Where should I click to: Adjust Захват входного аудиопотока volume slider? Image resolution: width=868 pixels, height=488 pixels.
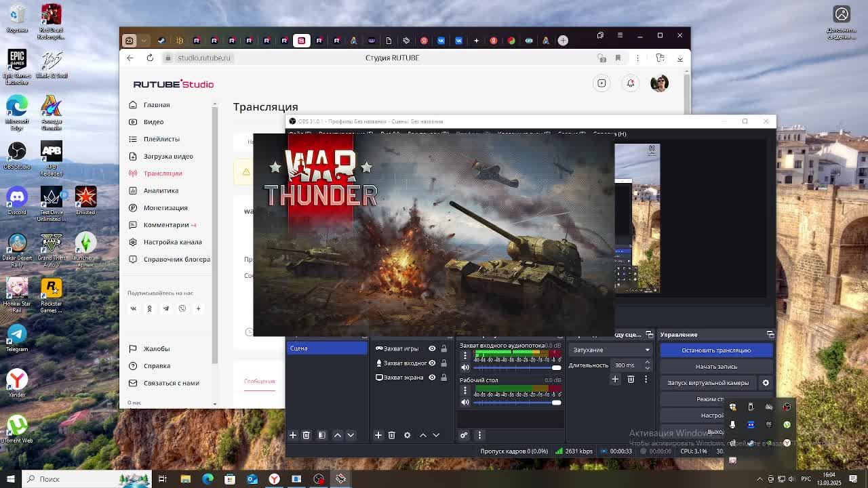[x=517, y=368]
